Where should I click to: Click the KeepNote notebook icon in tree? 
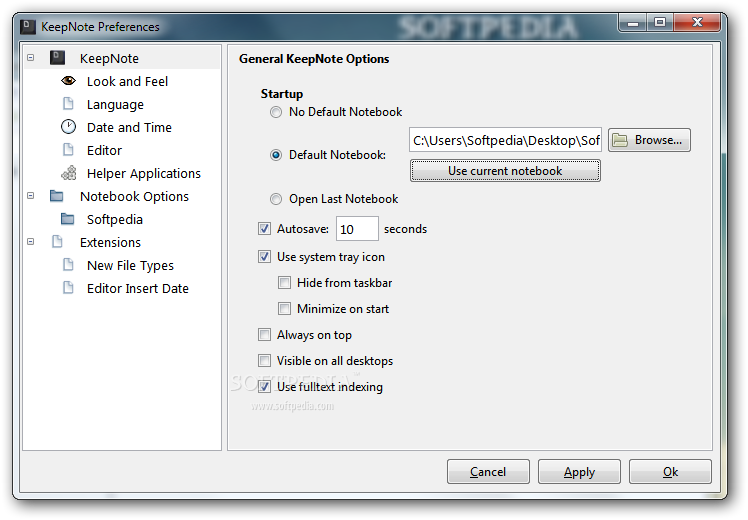pos(57,58)
